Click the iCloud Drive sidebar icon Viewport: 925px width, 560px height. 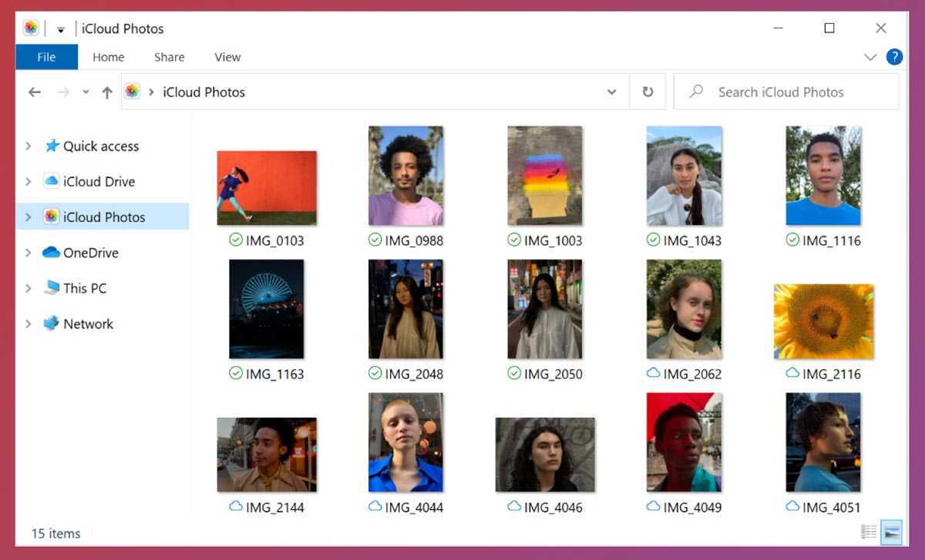point(52,182)
